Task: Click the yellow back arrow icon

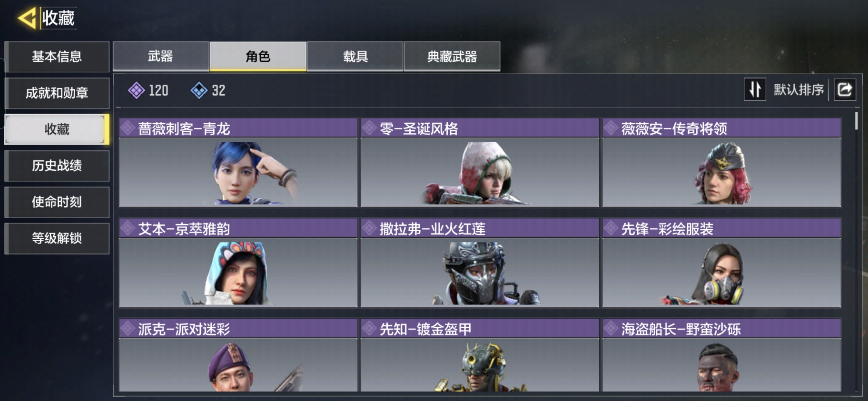Action: point(27,18)
